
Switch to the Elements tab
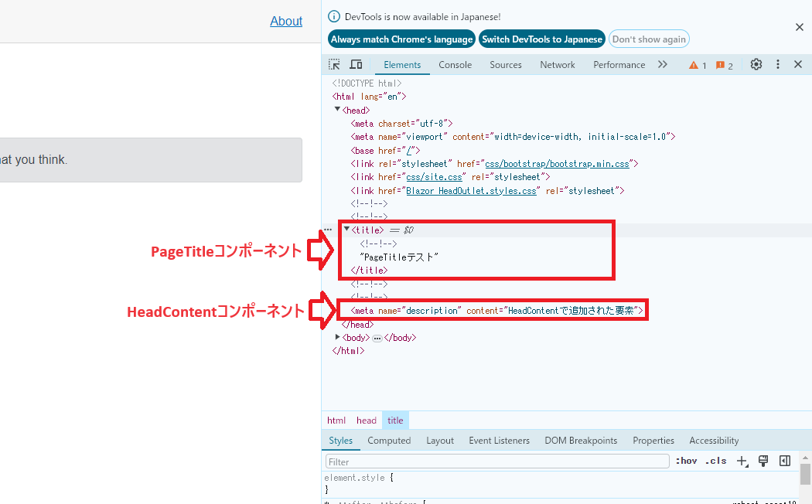tap(402, 65)
